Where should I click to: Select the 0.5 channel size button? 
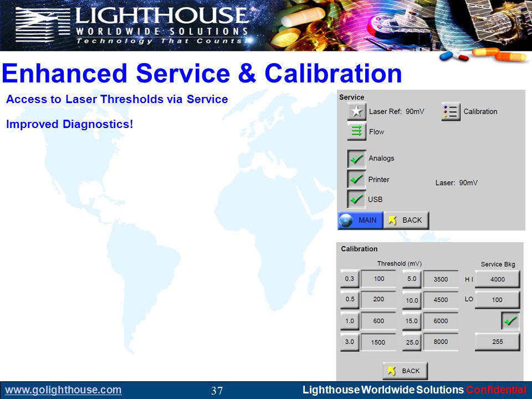[x=350, y=299]
